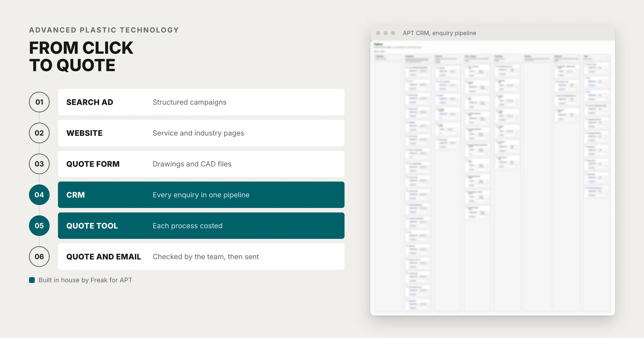The width and height of the screenshot is (644, 338).
Task: Click 'Structured campaigns' description
Action: tap(189, 102)
